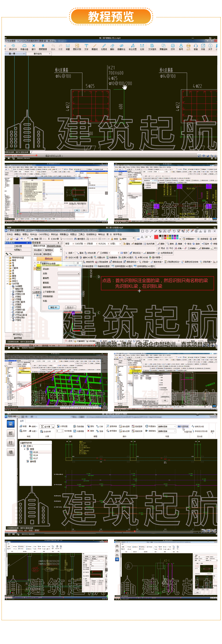Click 布置吊筋 in 构件法输入 ribbon
Screen dimensions: 222x644
point(183,426)
